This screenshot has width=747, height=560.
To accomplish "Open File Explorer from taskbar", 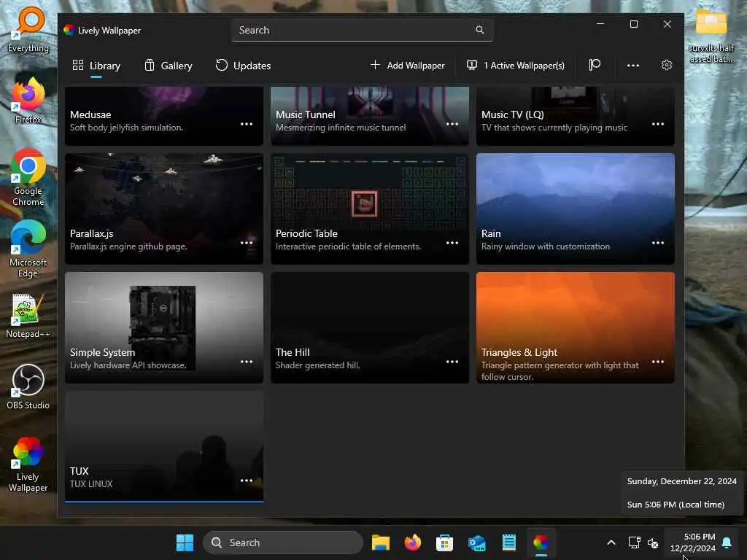I will (381, 542).
